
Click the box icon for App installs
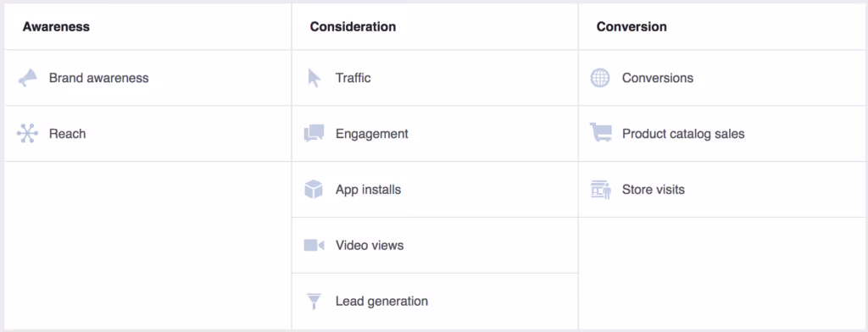[314, 189]
